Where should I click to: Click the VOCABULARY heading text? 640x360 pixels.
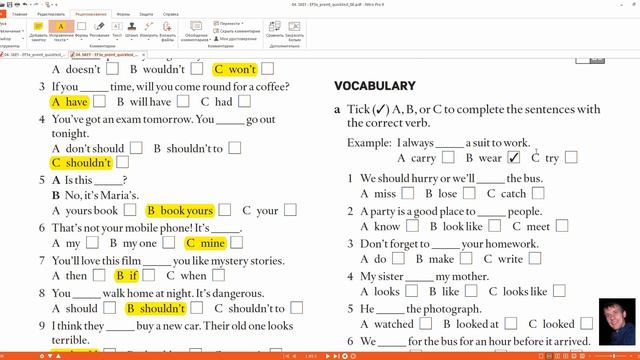[375, 86]
